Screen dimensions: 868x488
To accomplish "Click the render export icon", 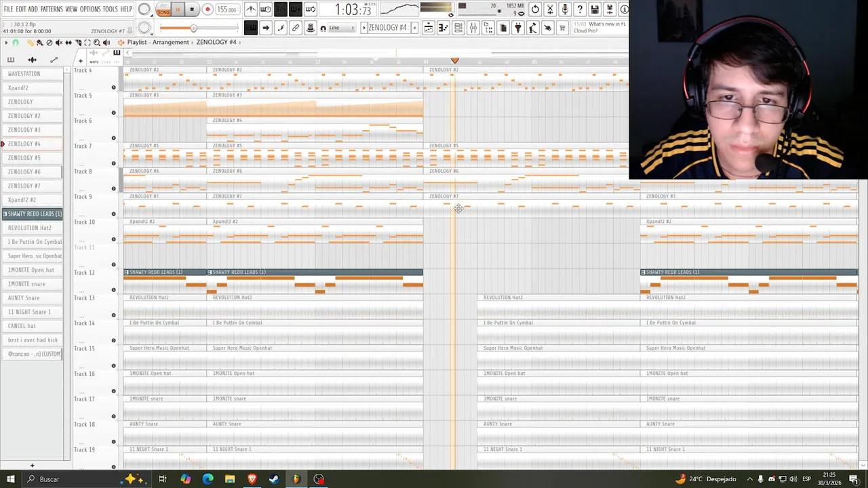I will coord(610,9).
